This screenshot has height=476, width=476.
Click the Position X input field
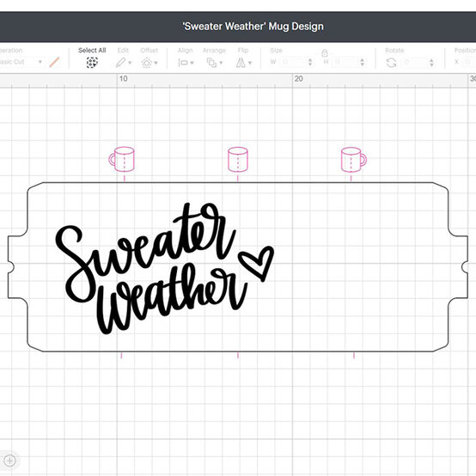click(x=470, y=62)
